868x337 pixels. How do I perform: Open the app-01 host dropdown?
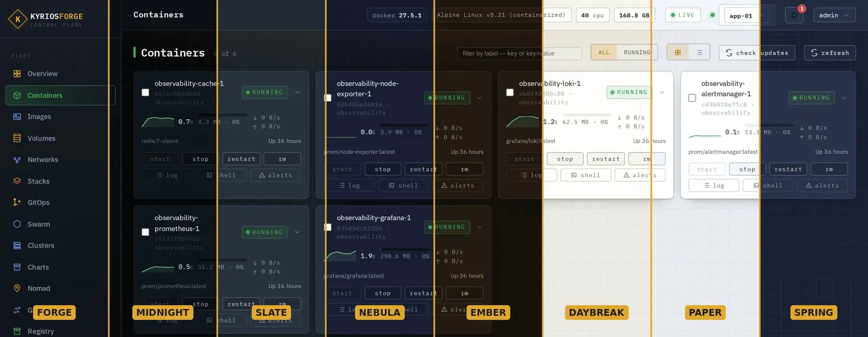coord(746,15)
